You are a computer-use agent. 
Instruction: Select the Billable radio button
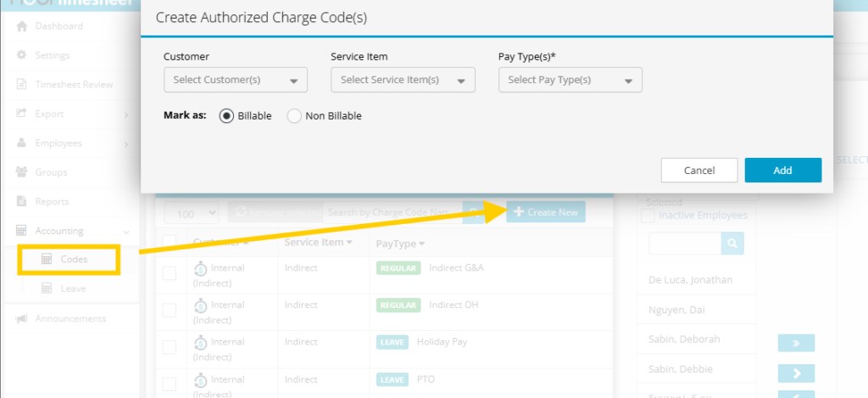(226, 116)
